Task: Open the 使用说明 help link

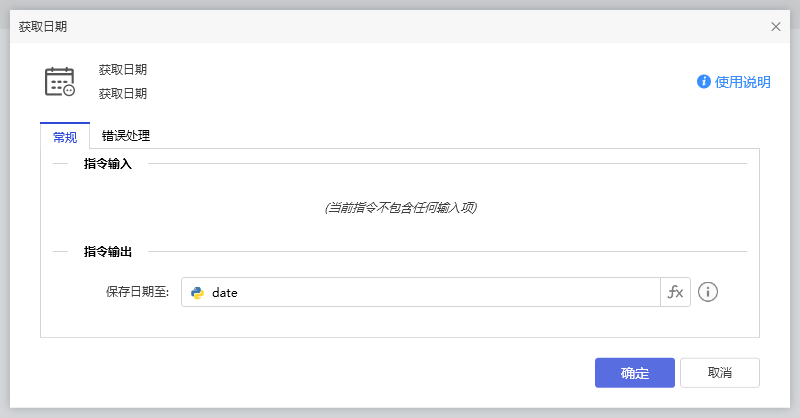Action: point(742,82)
